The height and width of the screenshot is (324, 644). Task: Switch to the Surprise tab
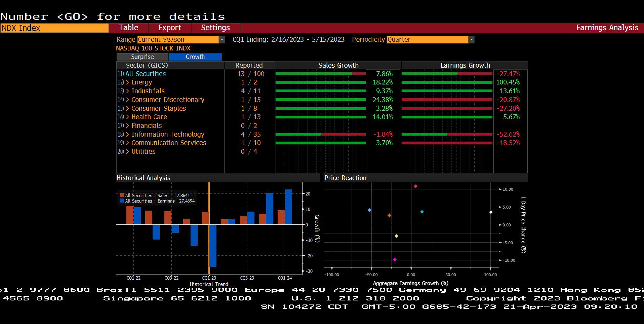143,57
